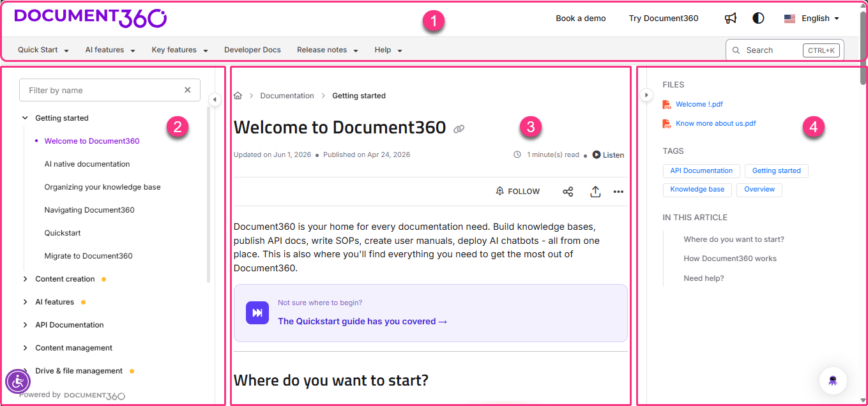Click the share icon
868x406 pixels.
coord(568,192)
